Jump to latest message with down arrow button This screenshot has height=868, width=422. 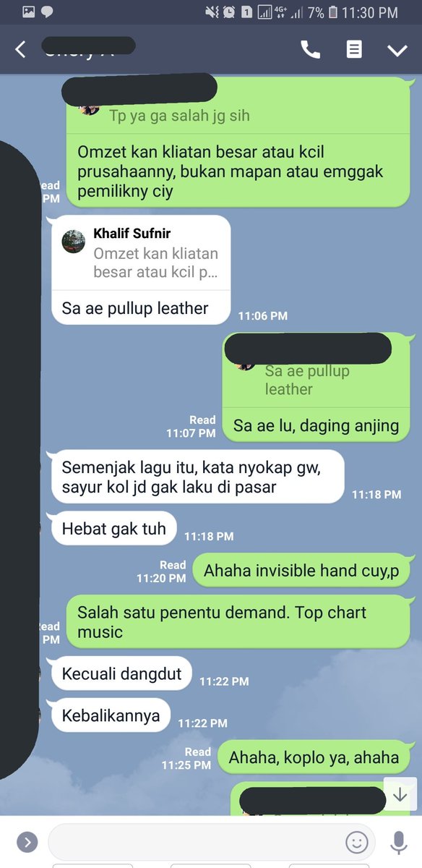pos(400,795)
